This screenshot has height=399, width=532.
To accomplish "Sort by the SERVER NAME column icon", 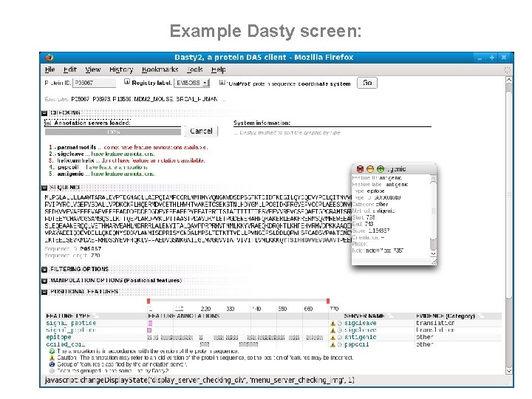I will tap(391, 316).
